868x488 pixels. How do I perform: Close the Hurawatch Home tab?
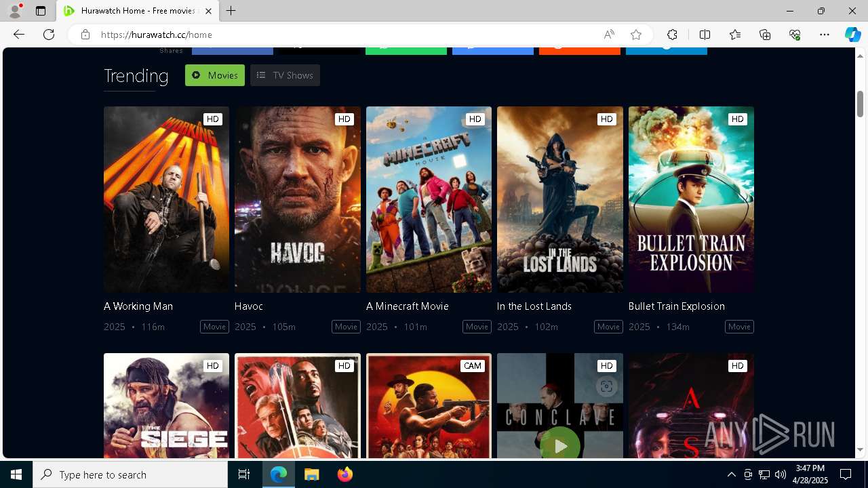point(209,11)
